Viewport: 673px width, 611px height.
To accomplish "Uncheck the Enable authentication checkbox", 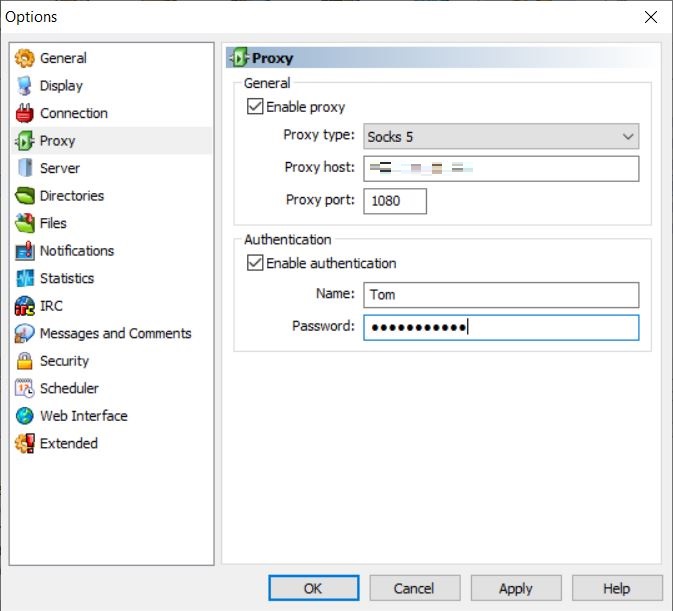I will (x=255, y=263).
